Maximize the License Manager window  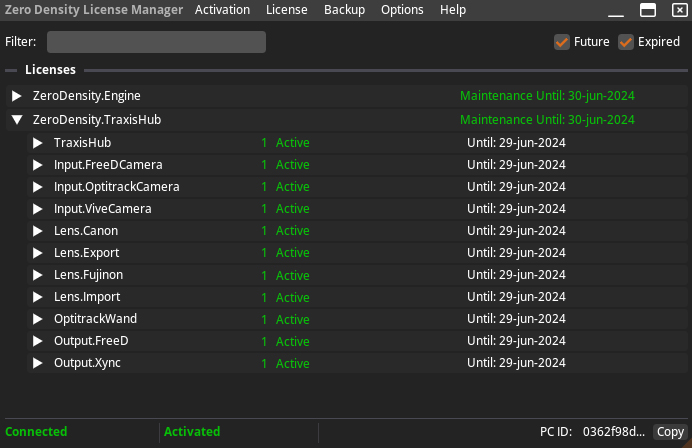tap(647, 10)
